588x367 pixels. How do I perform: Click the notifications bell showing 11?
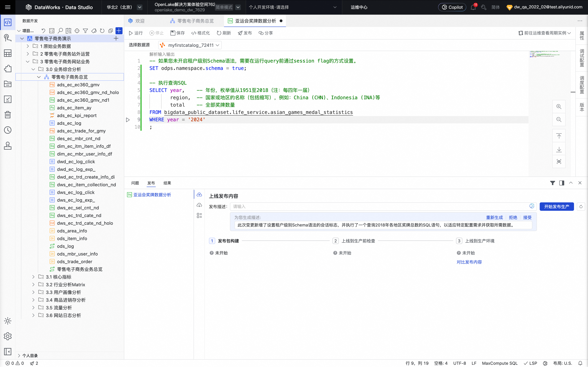[473, 8]
